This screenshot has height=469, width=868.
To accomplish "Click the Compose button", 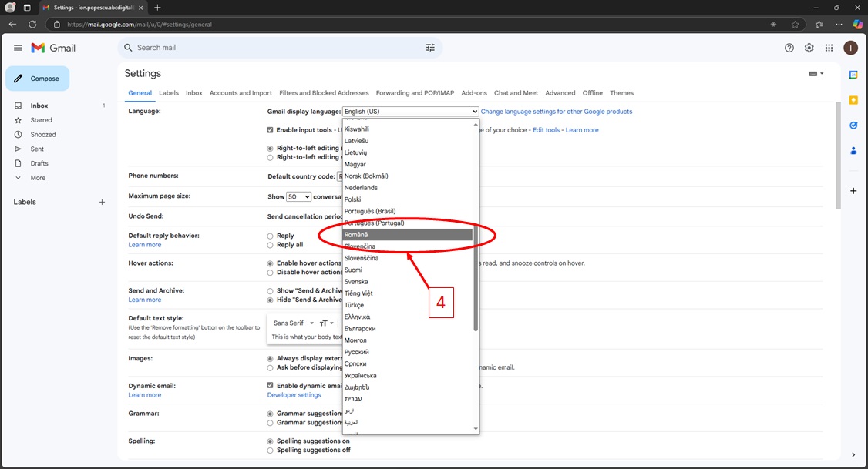I will (38, 79).
